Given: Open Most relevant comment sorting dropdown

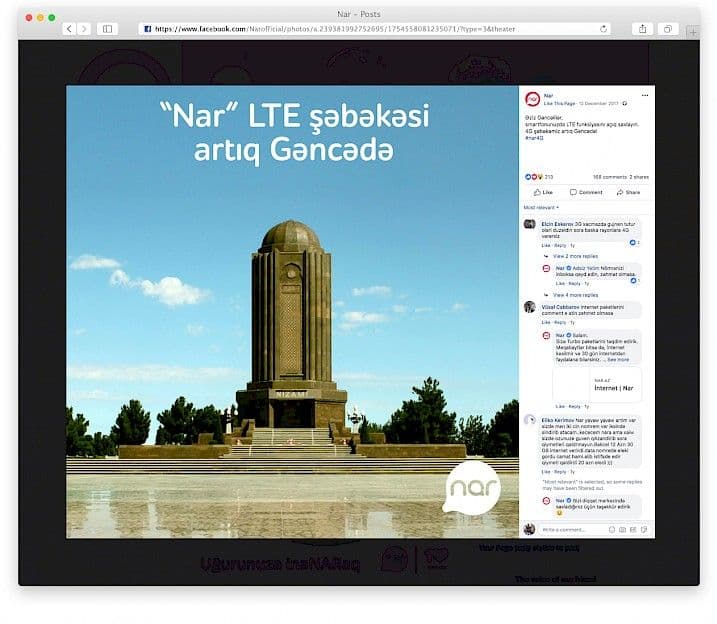Looking at the screenshot, I should [541, 208].
